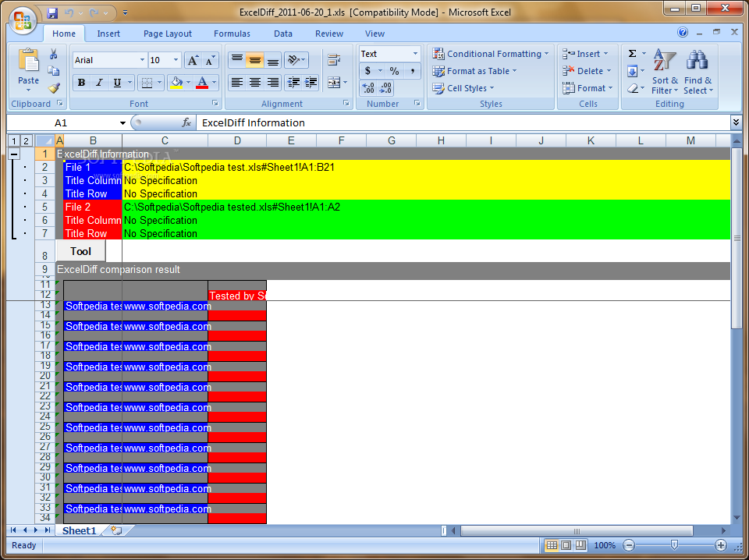Image resolution: width=749 pixels, height=560 pixels.
Task: Decrease indent in Alignment group
Action: coord(293,83)
